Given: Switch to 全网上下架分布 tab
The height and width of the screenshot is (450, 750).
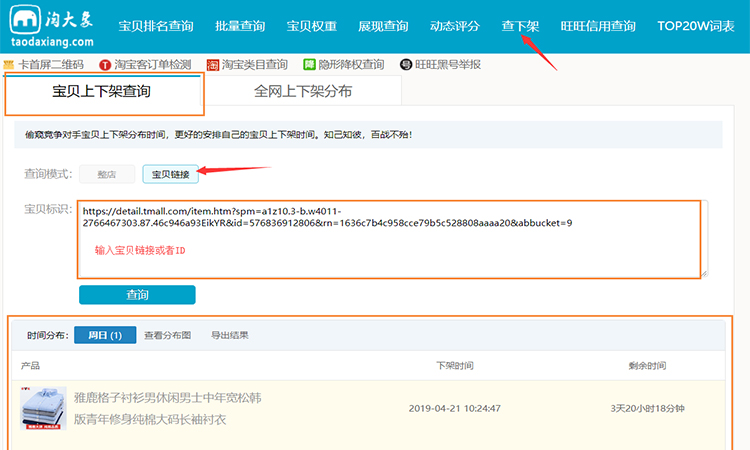Looking at the screenshot, I should [x=302, y=92].
